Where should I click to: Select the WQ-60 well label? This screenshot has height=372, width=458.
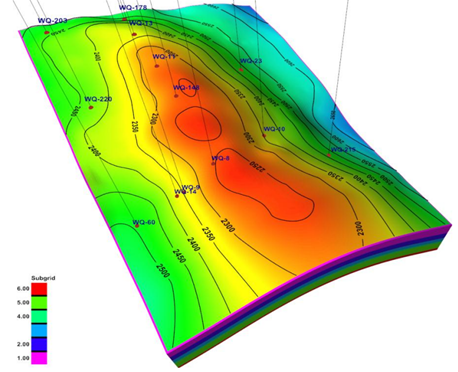click(144, 222)
